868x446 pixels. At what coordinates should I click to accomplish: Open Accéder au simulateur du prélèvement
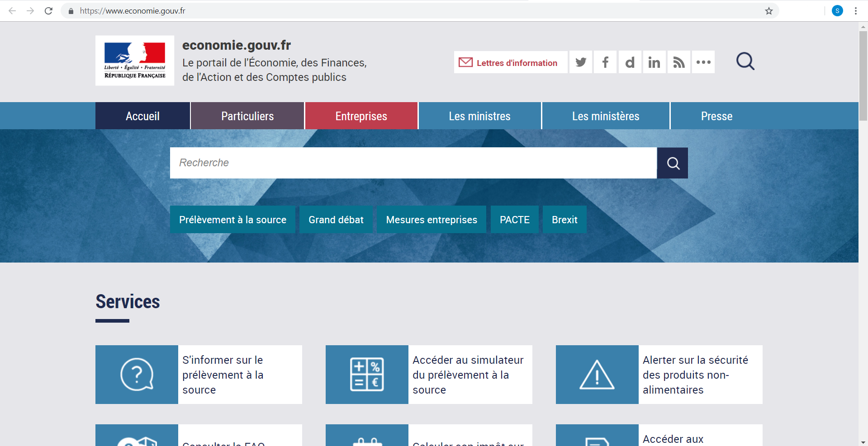(468, 375)
